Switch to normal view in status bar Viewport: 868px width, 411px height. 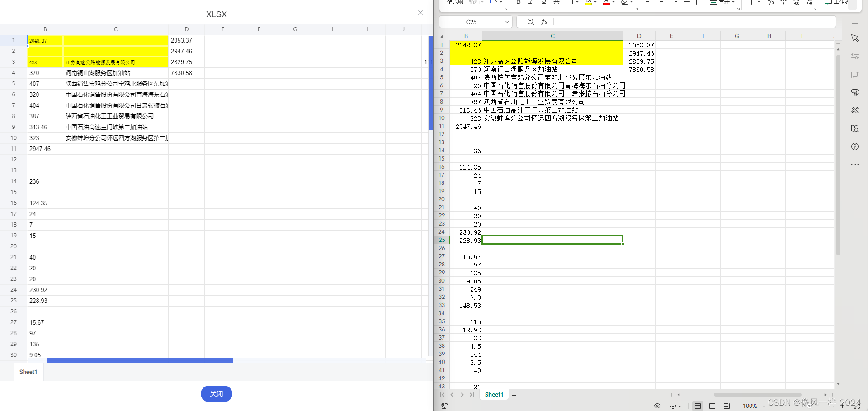pos(698,406)
